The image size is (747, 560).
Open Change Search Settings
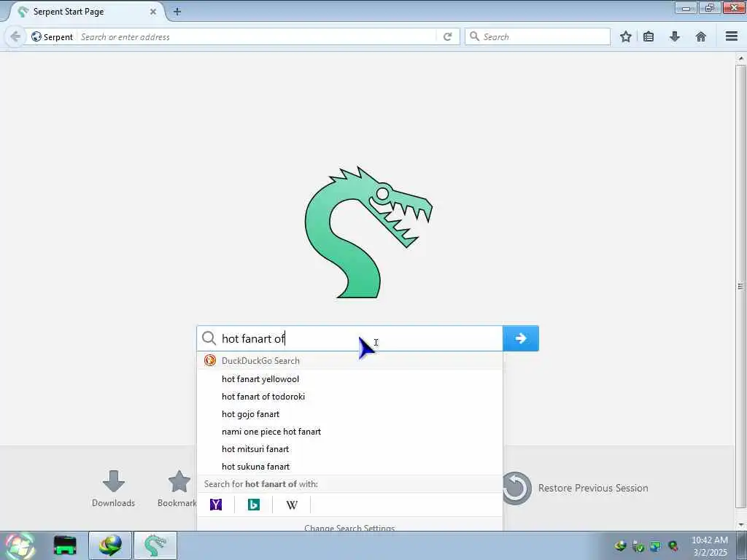click(349, 527)
